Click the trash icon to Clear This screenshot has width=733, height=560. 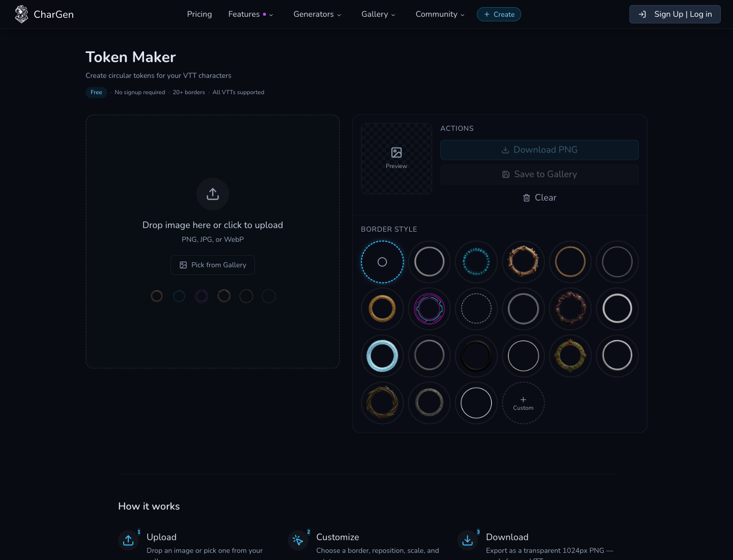pyautogui.click(x=526, y=198)
